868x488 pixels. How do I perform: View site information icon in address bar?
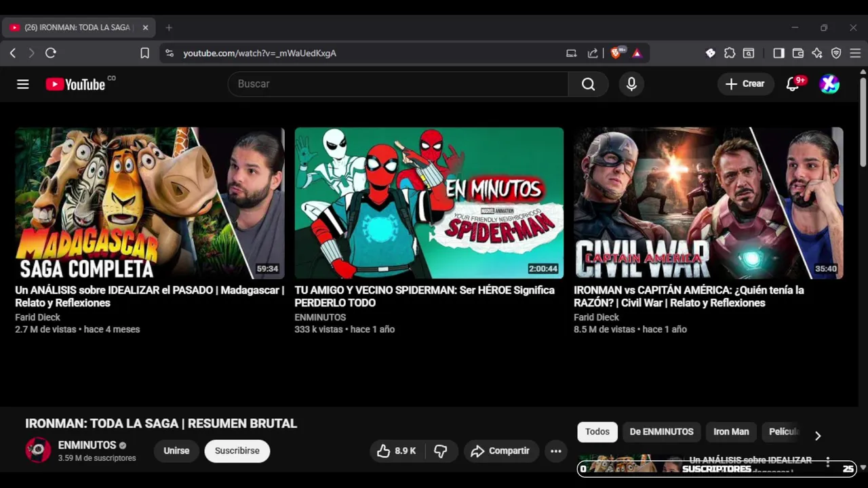click(x=170, y=53)
